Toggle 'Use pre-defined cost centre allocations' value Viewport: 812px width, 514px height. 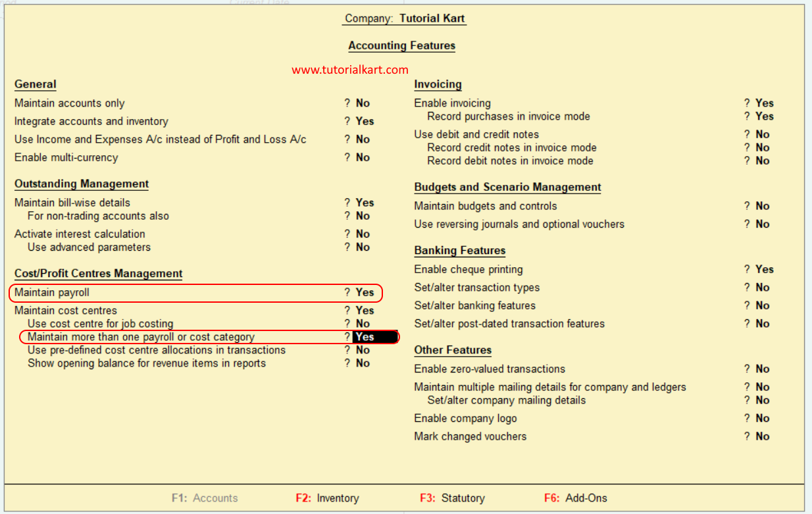363,350
